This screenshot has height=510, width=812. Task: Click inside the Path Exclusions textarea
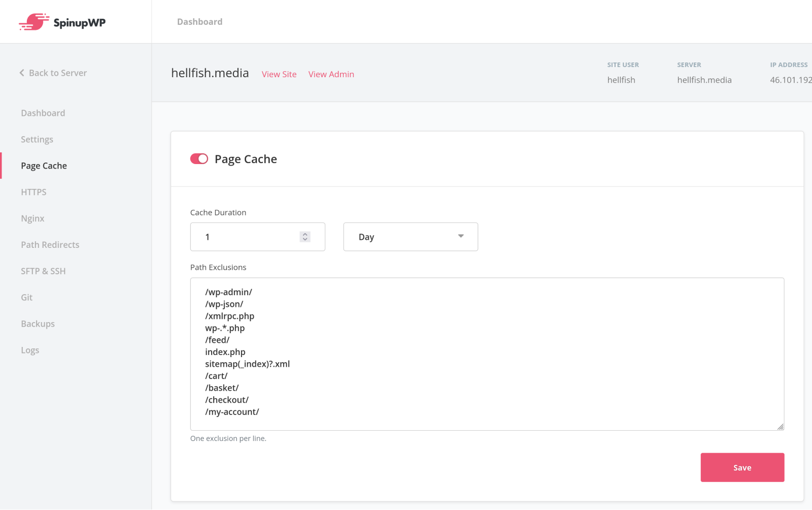click(487, 354)
